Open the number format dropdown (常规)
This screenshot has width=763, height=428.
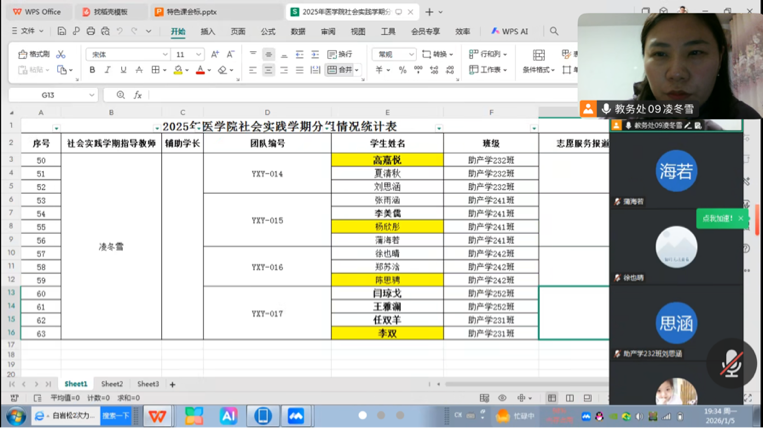(x=393, y=54)
